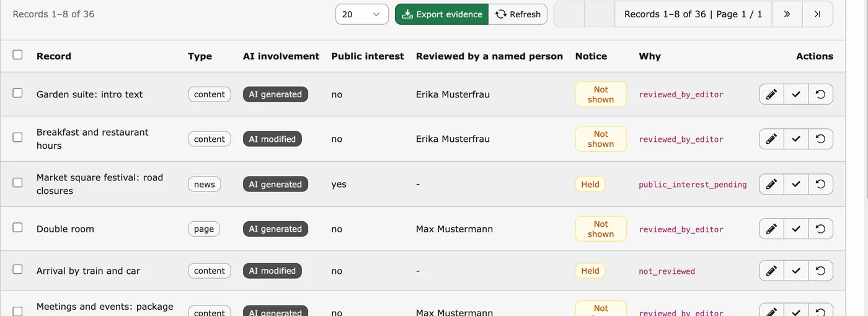Select the Meetings and events: package checkbox
The image size is (868, 316).
[x=17, y=312]
